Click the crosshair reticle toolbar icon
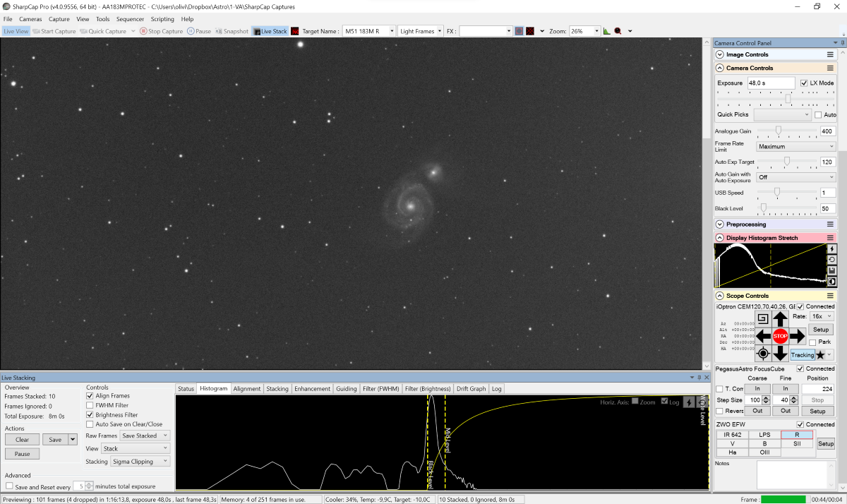Viewport: 847px width, 504px height. coord(529,31)
